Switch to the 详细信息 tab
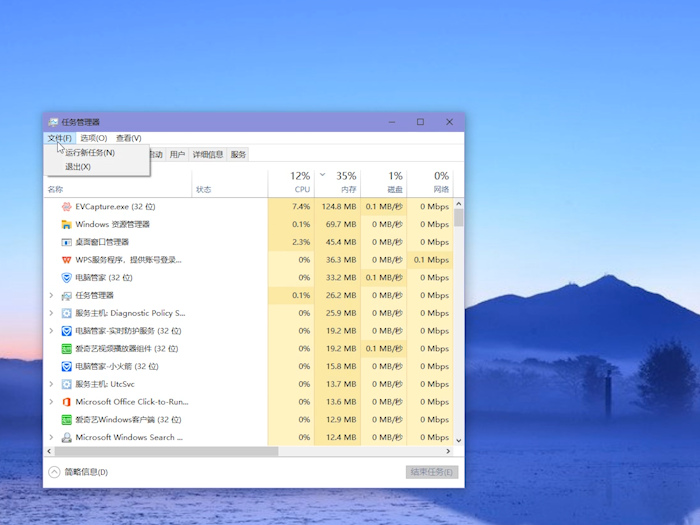700x525 pixels. pos(208,155)
